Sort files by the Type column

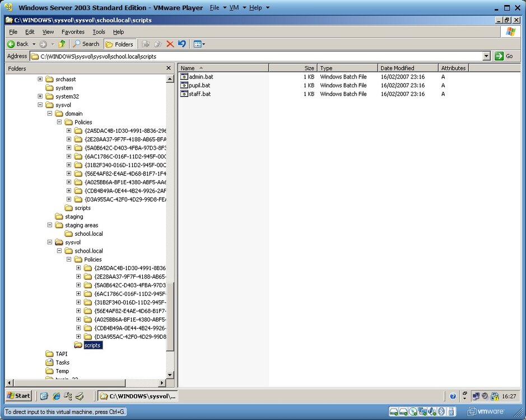[347, 68]
